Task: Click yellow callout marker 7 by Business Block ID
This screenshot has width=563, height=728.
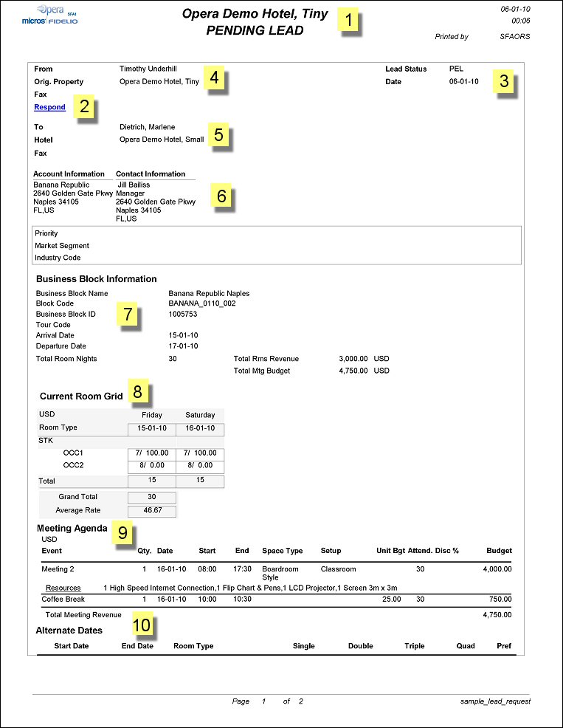Action: tap(128, 315)
